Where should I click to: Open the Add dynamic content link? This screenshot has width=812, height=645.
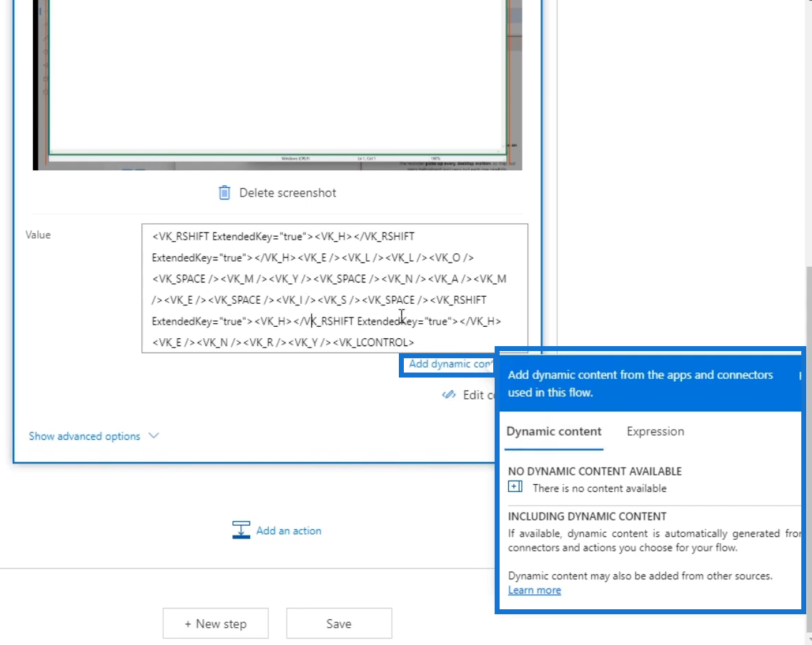[450, 364]
